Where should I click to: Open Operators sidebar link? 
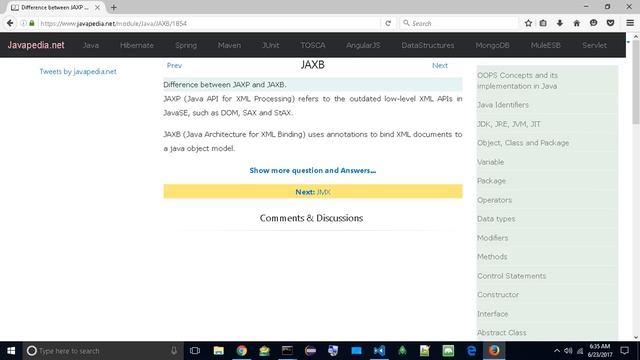[x=494, y=200]
